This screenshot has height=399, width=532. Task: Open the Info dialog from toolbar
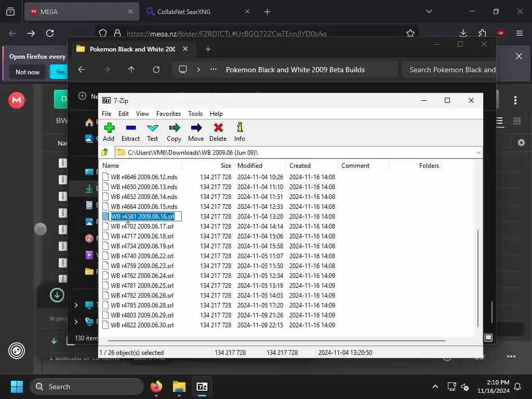(x=240, y=132)
